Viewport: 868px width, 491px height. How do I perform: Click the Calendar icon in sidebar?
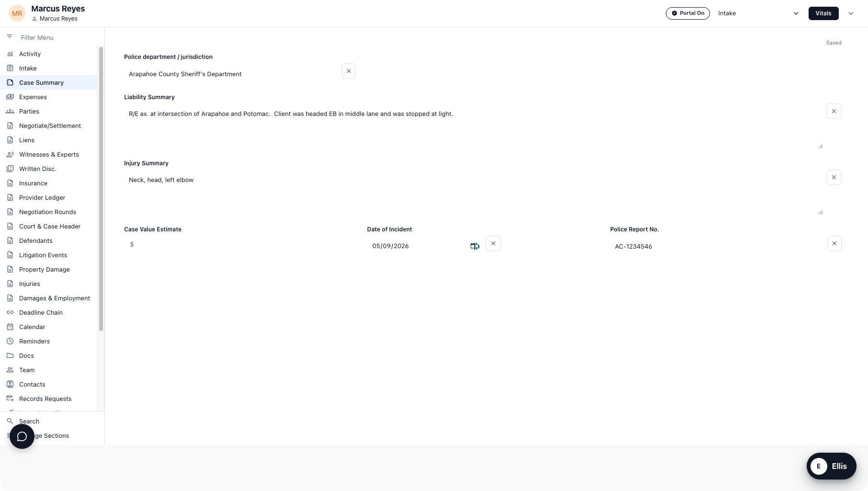tap(10, 327)
